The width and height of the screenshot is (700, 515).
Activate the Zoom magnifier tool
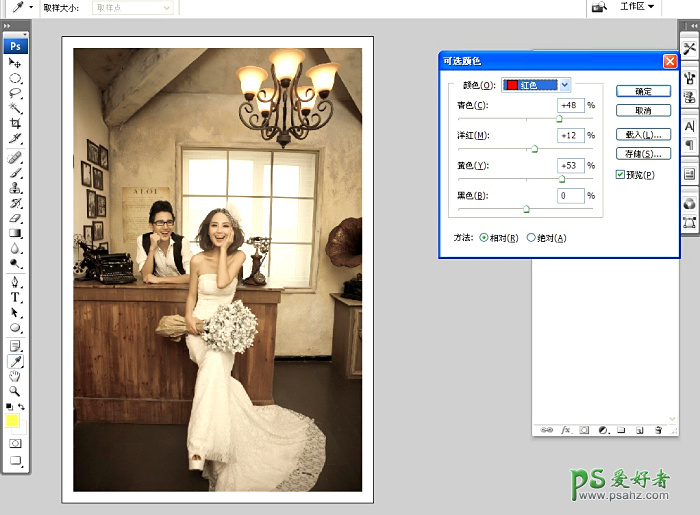pos(16,391)
